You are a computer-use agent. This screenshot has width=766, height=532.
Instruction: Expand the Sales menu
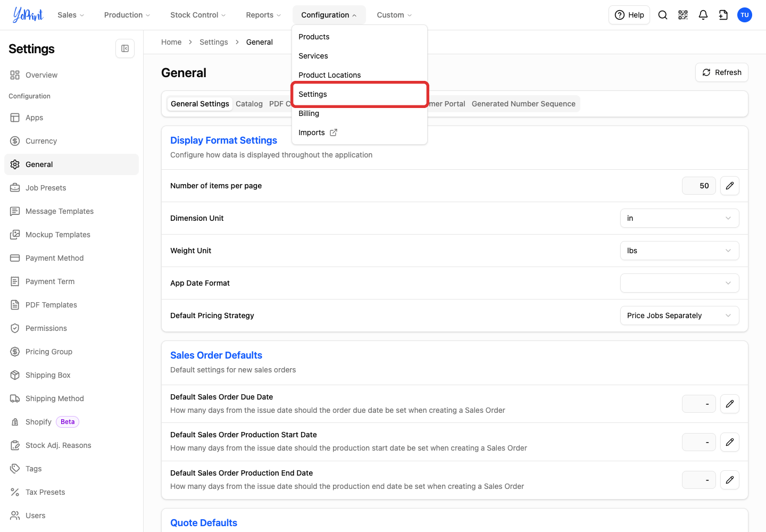click(71, 15)
